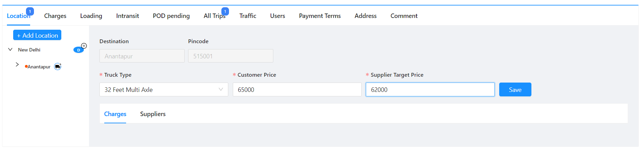Focus the Supplier Target Price field

point(430,89)
